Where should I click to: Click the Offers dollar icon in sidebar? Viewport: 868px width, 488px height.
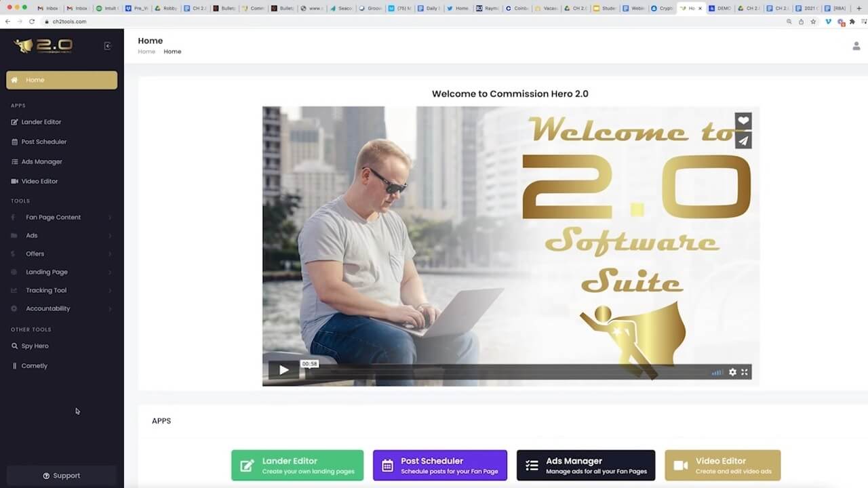14,254
